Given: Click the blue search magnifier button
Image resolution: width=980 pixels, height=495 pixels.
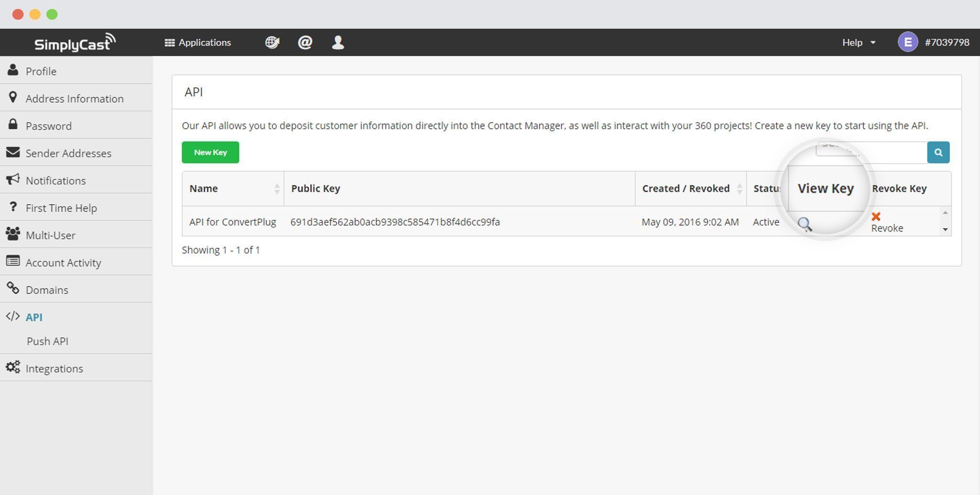Looking at the screenshot, I should click(x=938, y=152).
